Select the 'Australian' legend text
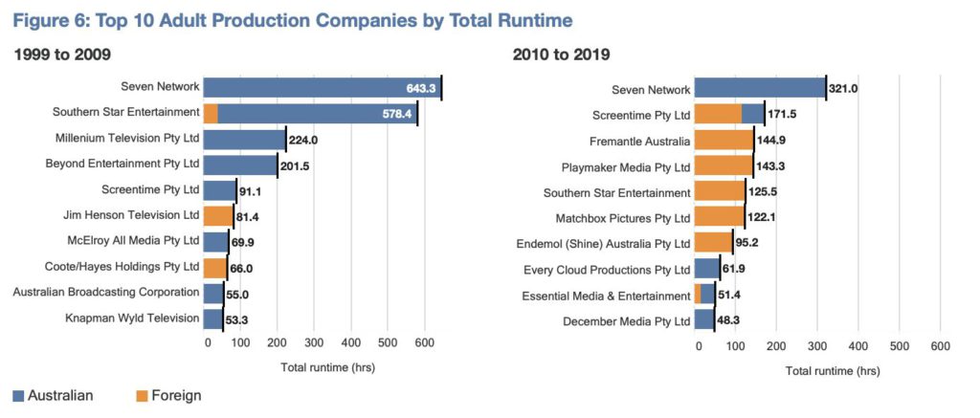The width and height of the screenshot is (980, 418). click(60, 395)
